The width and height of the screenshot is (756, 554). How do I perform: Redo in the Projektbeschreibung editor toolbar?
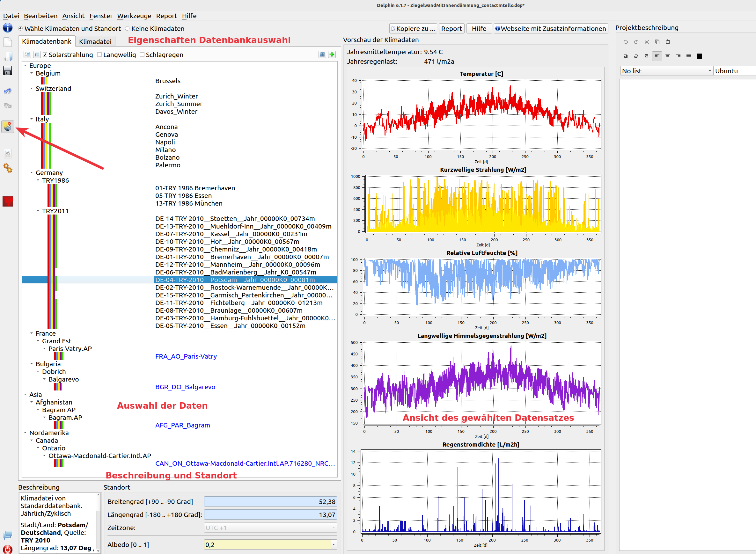click(635, 42)
